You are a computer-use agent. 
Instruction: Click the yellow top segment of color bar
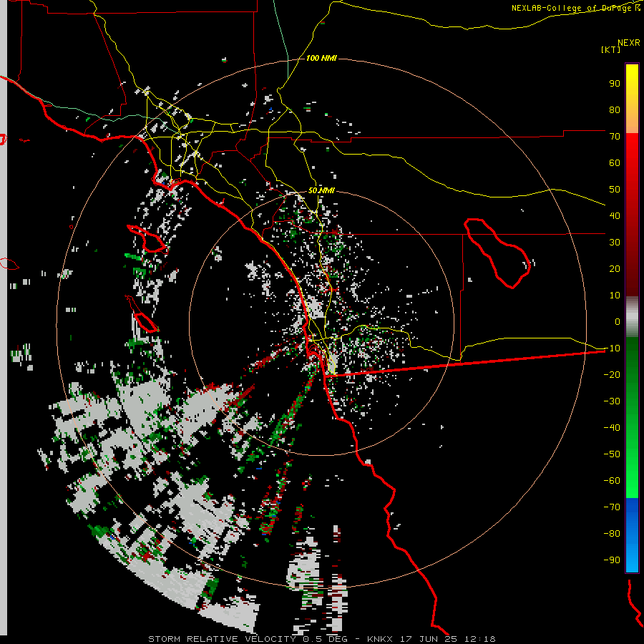632,99
